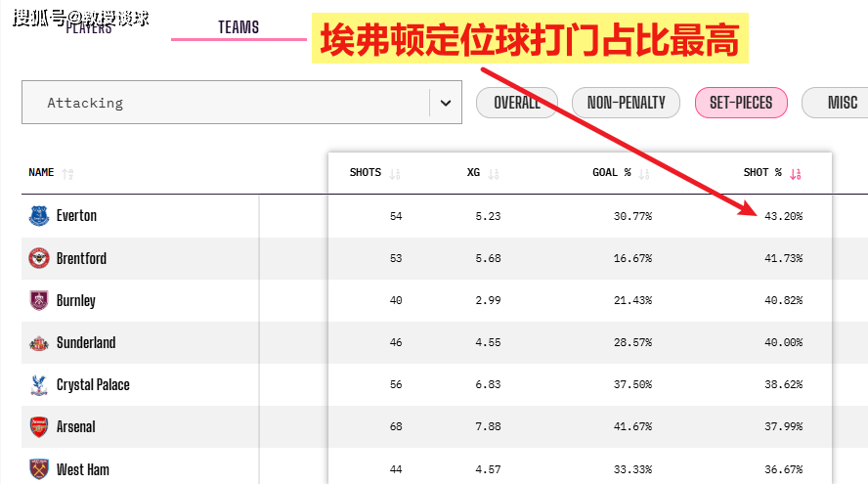Sort table by the NAME sort icon
Image resolution: width=868 pixels, height=484 pixels.
67,174
